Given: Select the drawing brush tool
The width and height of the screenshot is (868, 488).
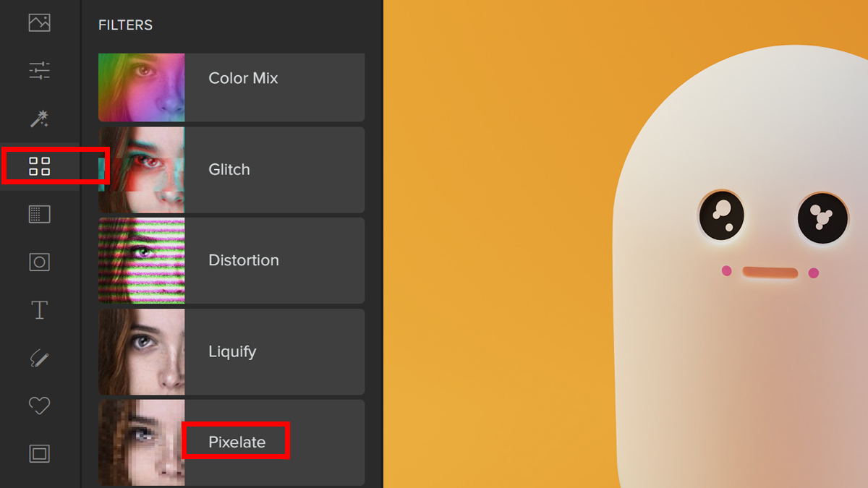Looking at the screenshot, I should [x=39, y=358].
